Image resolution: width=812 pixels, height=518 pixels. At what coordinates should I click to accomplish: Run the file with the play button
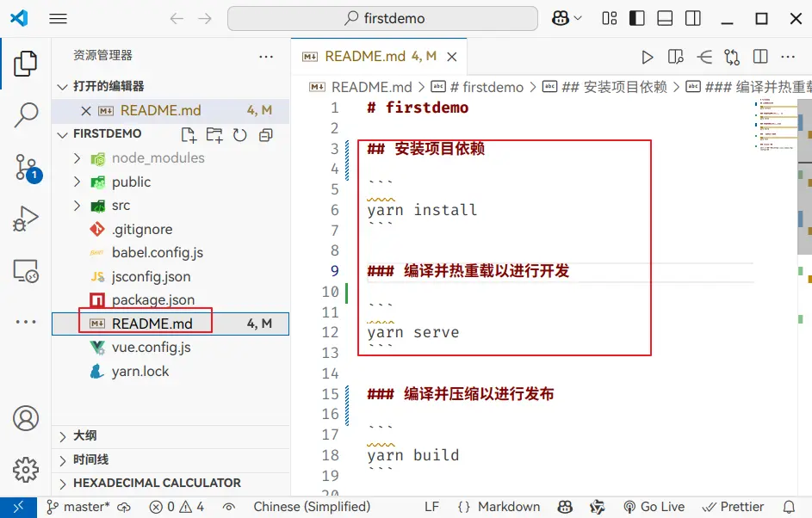point(647,57)
